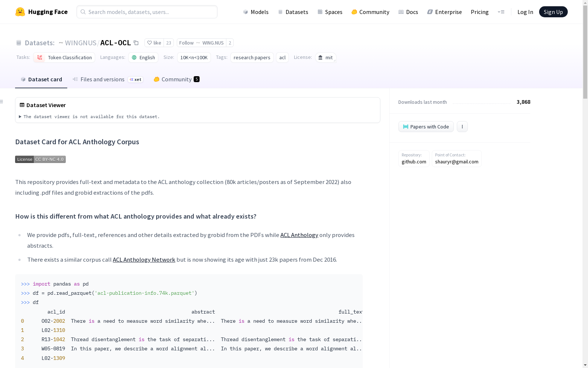Open the three-dot more options menu
The image size is (588, 368).
[x=462, y=127]
